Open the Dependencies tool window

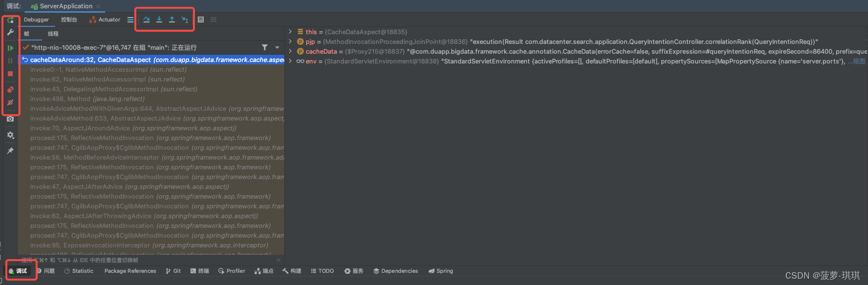[395, 271]
